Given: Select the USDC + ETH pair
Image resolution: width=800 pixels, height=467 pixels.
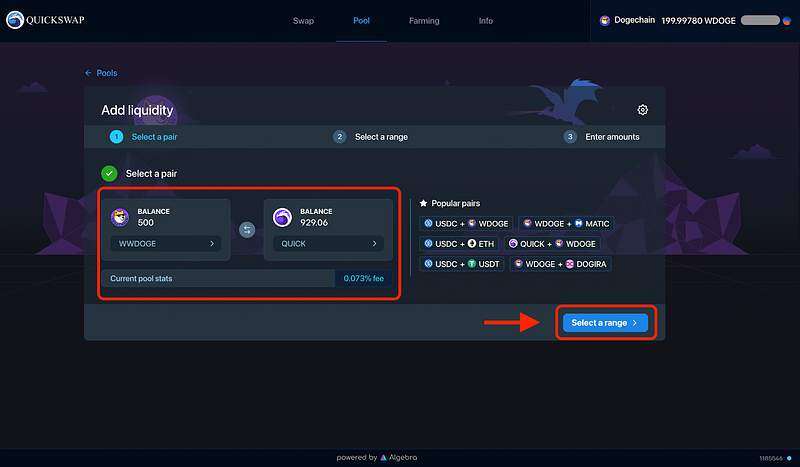Looking at the screenshot, I should pos(459,243).
